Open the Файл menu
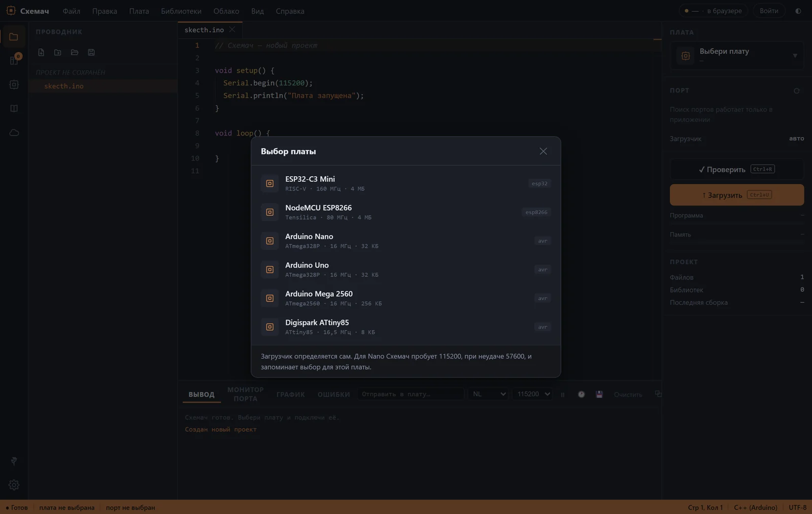Screen dimensions: 812x514 point(72,11)
